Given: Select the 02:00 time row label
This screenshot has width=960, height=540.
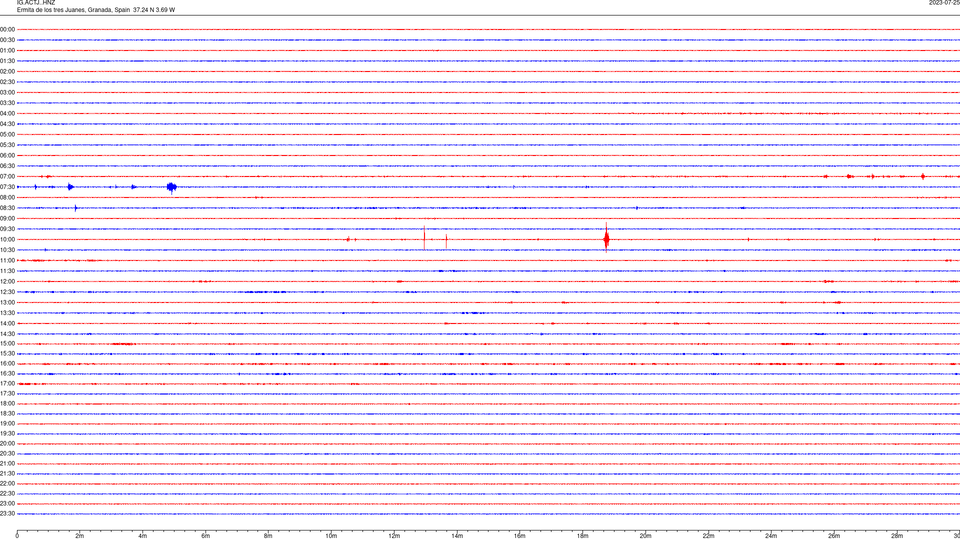Looking at the screenshot, I should 7,71.
